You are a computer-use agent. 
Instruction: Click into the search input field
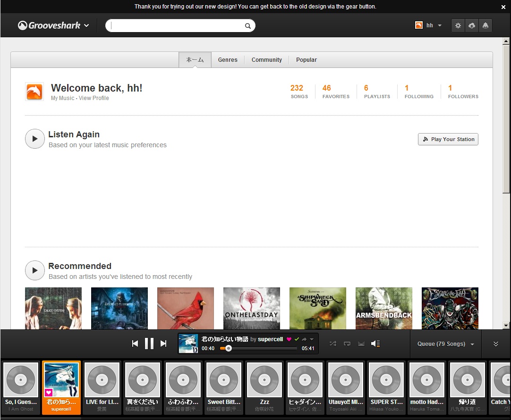coord(177,26)
